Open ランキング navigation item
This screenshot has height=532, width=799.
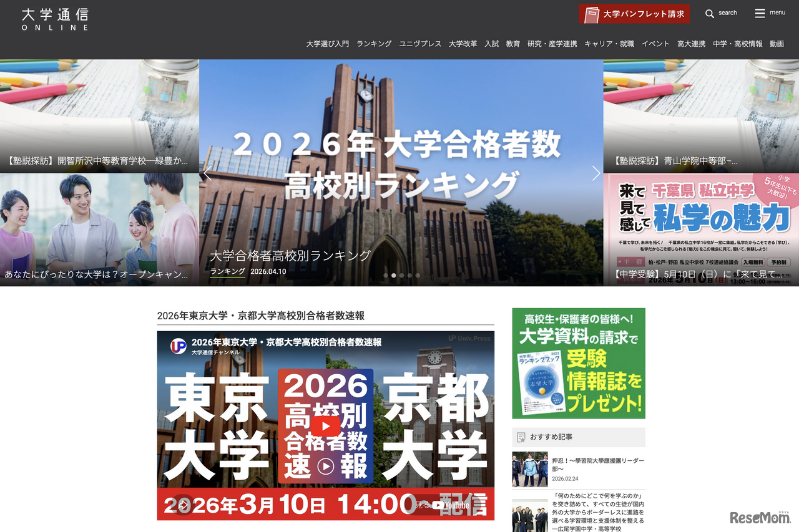[x=374, y=44]
